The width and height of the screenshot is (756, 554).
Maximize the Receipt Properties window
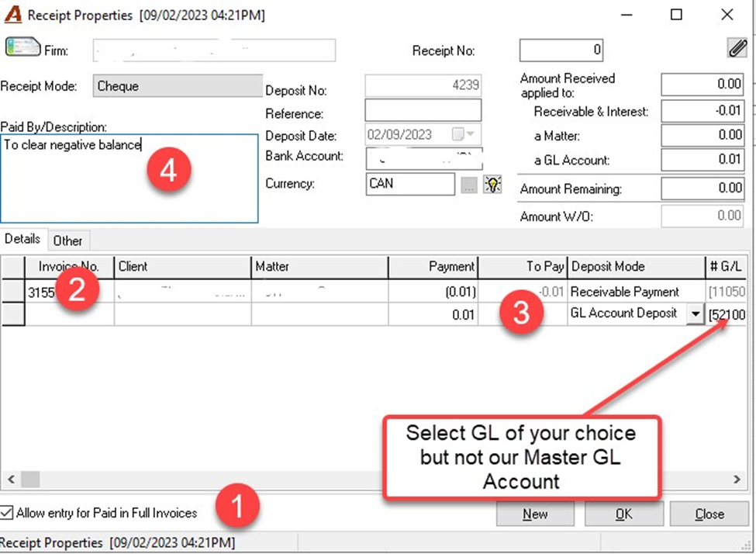[676, 15]
